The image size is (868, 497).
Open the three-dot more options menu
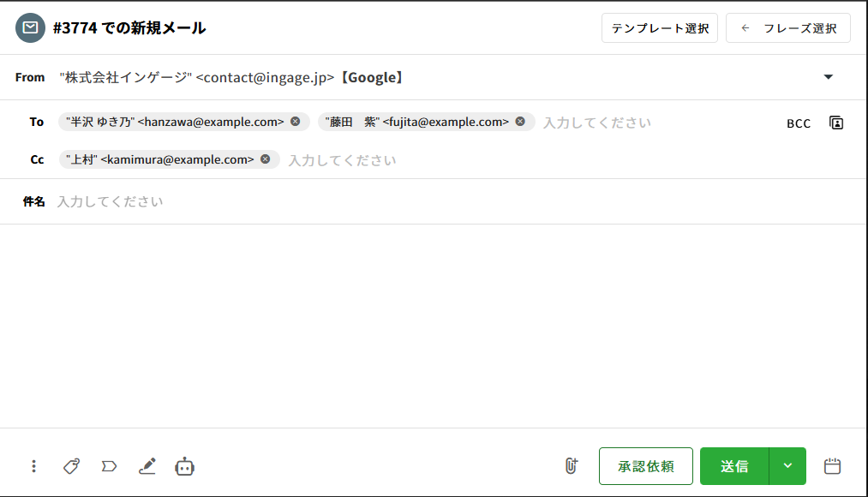[33, 466]
